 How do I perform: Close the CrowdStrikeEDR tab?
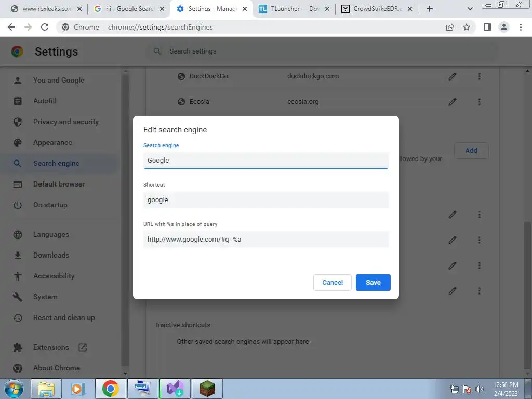[x=410, y=9]
